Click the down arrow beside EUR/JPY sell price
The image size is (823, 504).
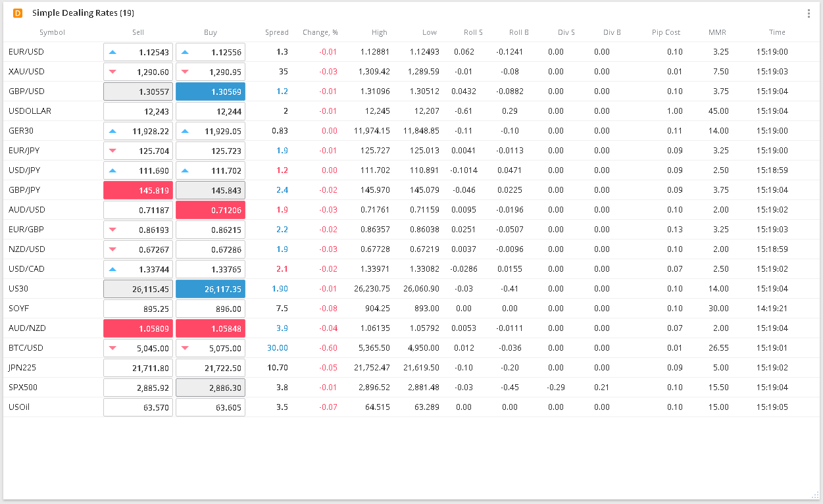113,150
